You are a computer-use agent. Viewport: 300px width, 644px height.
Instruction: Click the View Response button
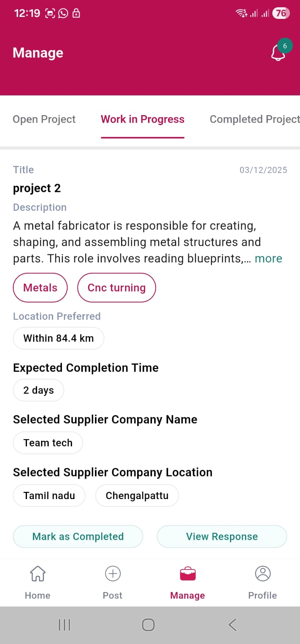pyautogui.click(x=222, y=537)
